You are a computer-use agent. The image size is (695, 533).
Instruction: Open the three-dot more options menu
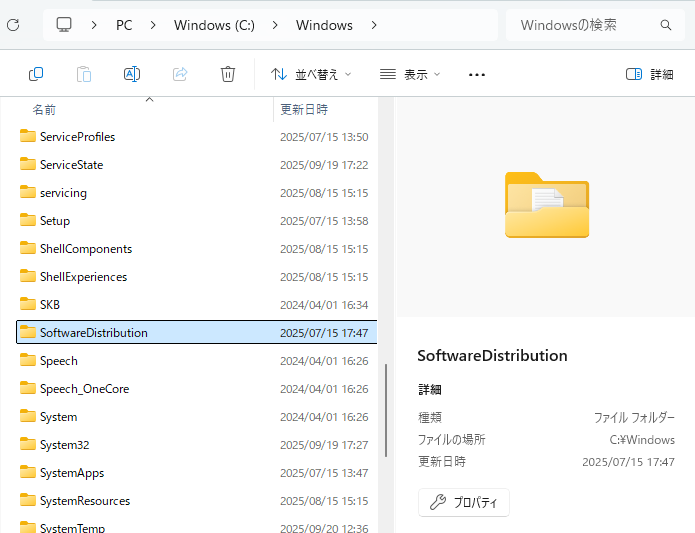coord(477,74)
